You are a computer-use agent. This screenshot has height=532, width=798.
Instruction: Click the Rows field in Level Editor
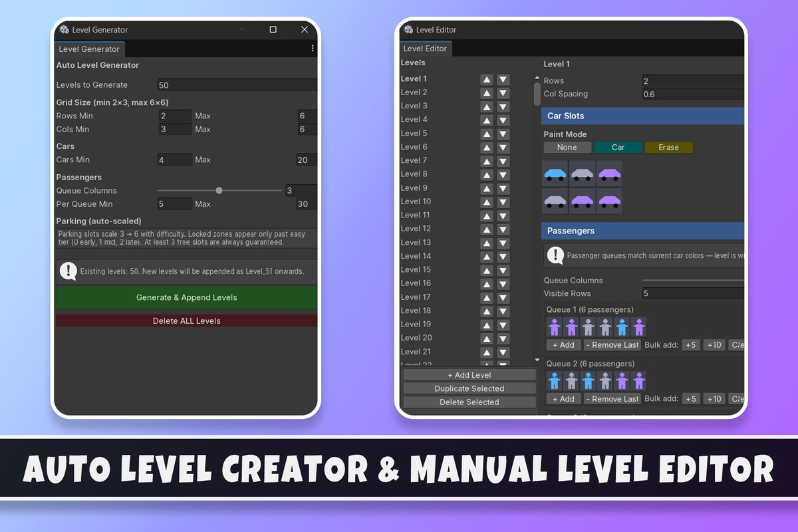[693, 81]
